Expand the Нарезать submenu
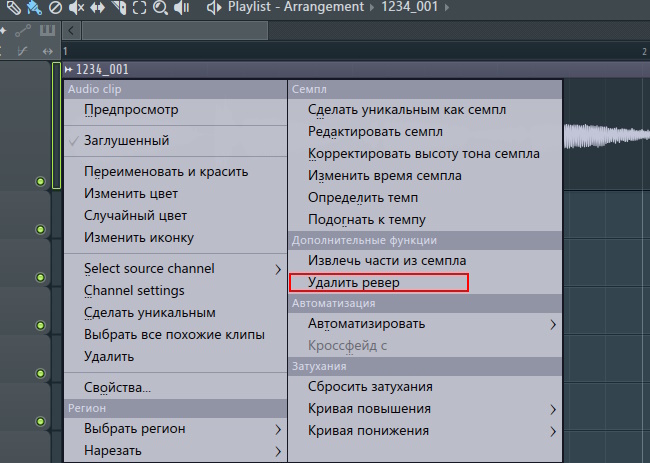 175,451
